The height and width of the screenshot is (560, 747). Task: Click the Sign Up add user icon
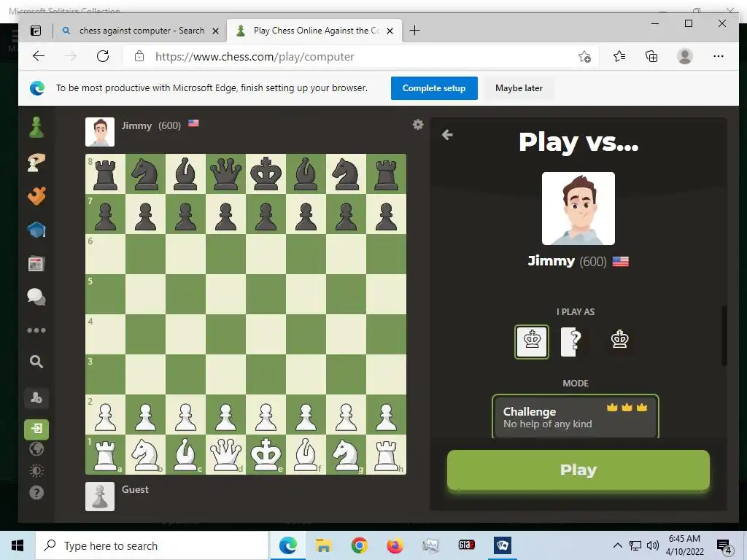pyautogui.click(x=36, y=397)
